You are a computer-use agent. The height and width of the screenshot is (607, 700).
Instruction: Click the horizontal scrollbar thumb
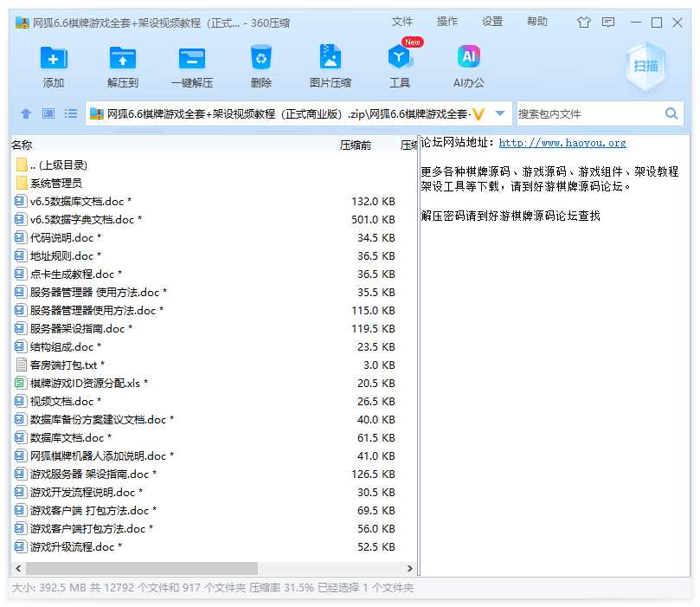(142, 568)
